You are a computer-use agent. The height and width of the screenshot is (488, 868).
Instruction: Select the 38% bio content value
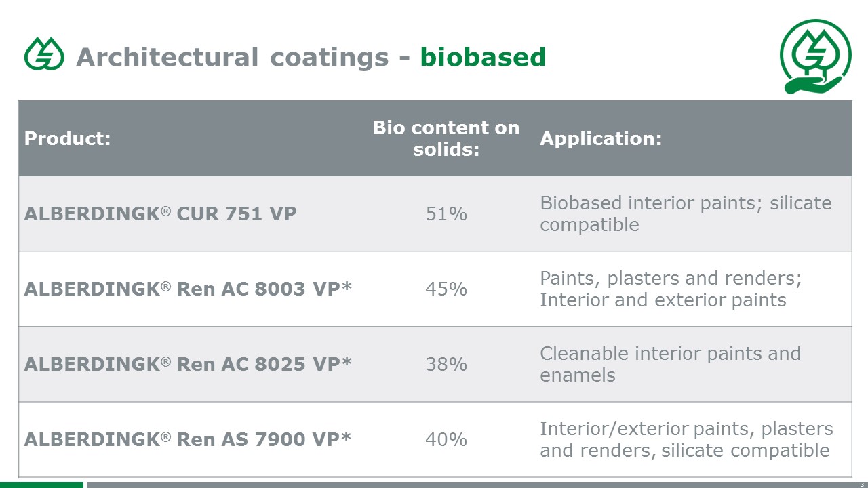[446, 365]
